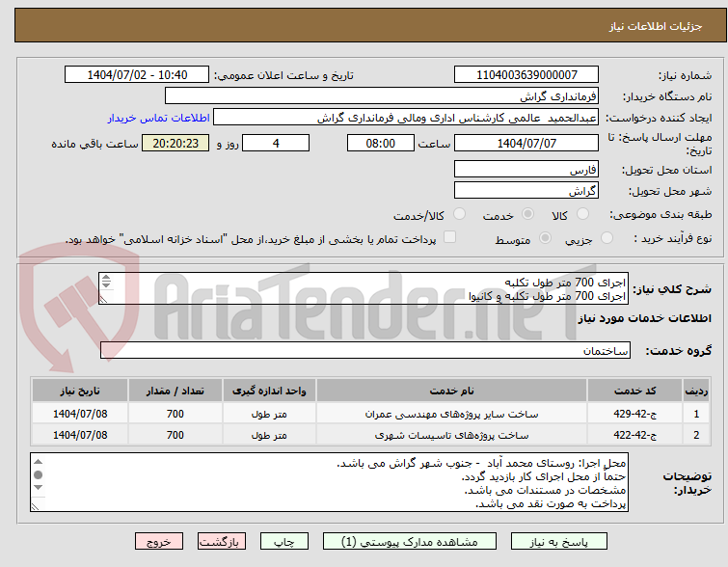Click the جزئیات اطلاعات نیاز page title
The height and width of the screenshot is (567, 728).
coord(655,26)
